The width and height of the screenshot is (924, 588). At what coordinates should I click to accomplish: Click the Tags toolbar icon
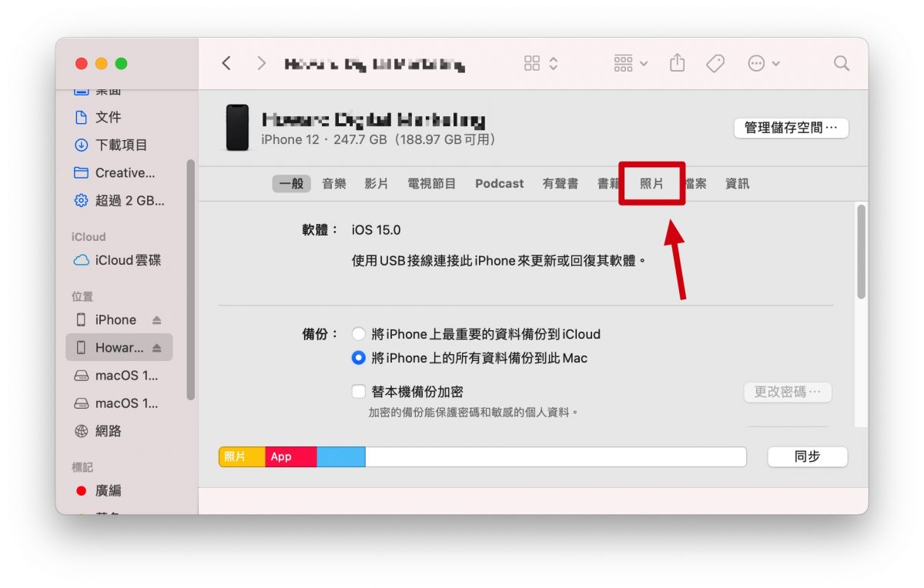715,63
